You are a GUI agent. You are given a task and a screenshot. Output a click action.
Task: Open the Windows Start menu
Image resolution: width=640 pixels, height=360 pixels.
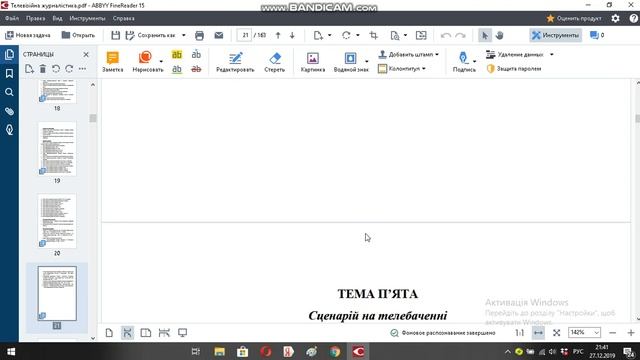pos(11,351)
